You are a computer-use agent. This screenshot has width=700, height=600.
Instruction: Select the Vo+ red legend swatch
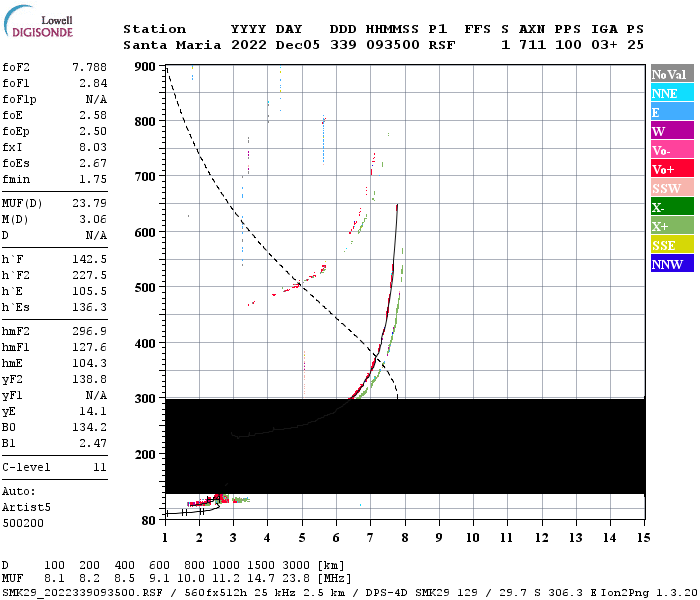pyautogui.click(x=672, y=169)
